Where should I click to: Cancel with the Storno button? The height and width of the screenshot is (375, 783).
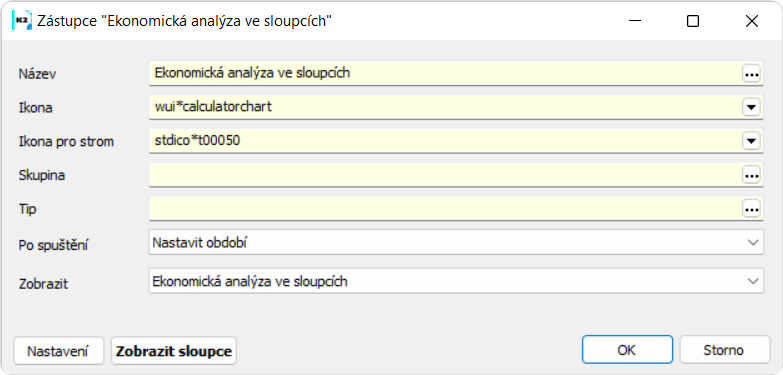tap(724, 350)
